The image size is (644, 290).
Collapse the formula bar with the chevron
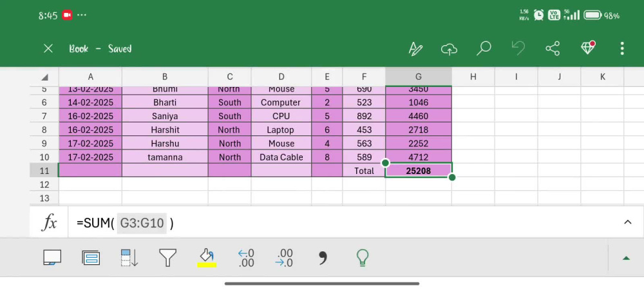(x=627, y=222)
